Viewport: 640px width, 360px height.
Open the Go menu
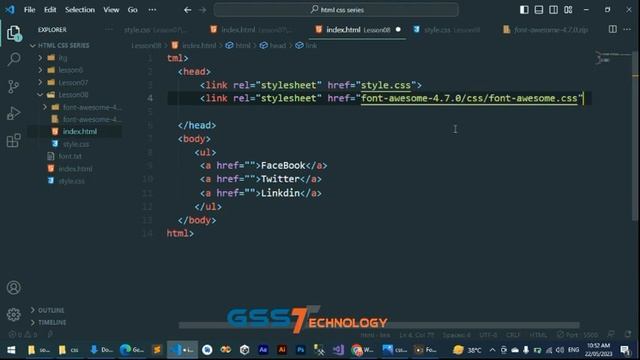[133, 10]
